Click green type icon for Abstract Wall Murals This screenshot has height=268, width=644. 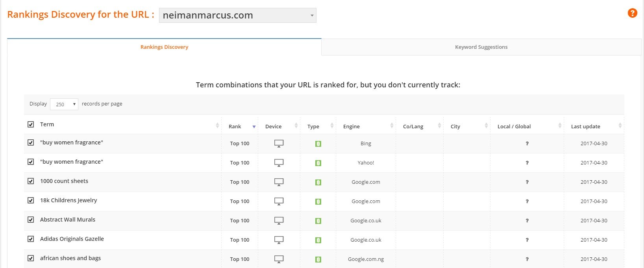[318, 221]
